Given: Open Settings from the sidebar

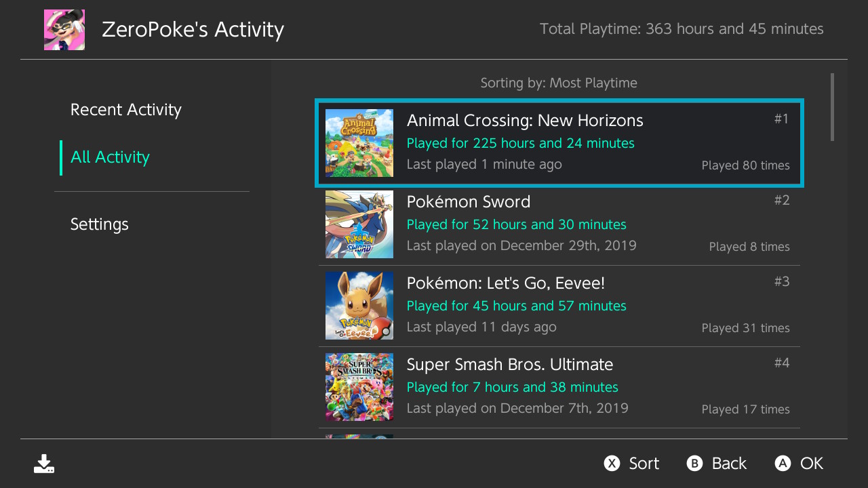Looking at the screenshot, I should pyautogui.click(x=99, y=224).
